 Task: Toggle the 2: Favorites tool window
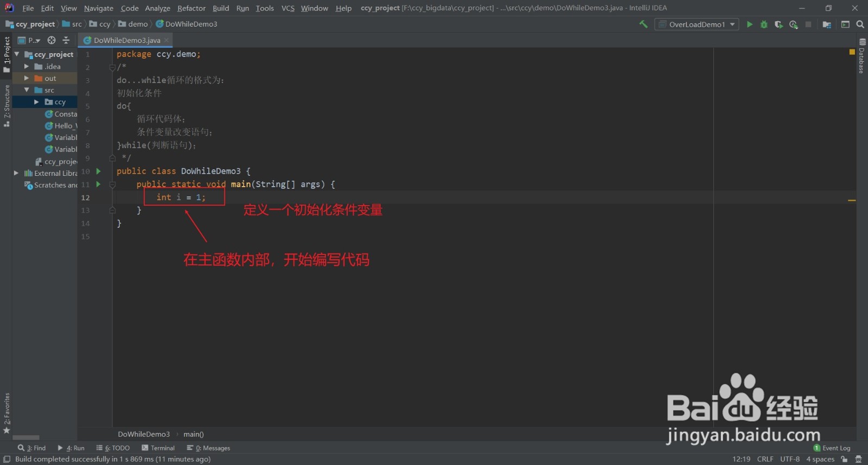[7, 413]
